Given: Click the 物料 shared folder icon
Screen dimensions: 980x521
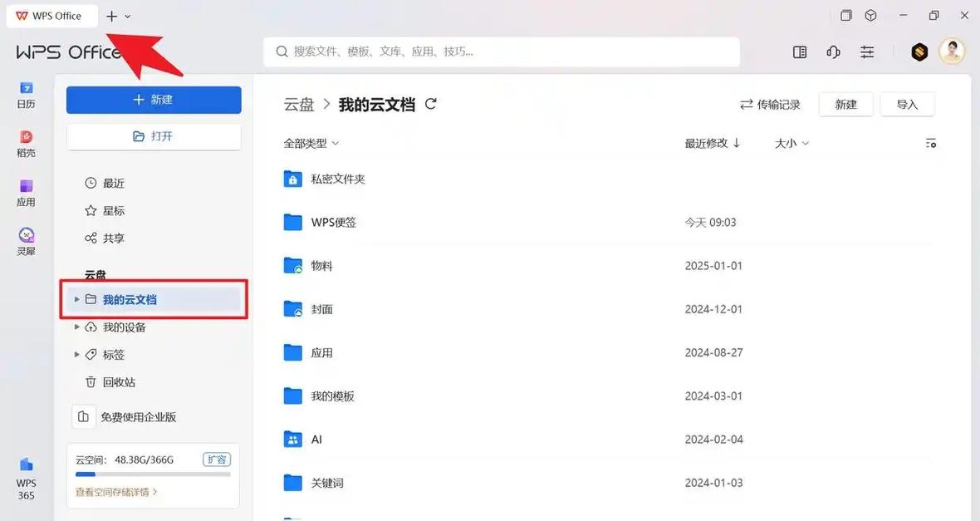Looking at the screenshot, I should (292, 266).
